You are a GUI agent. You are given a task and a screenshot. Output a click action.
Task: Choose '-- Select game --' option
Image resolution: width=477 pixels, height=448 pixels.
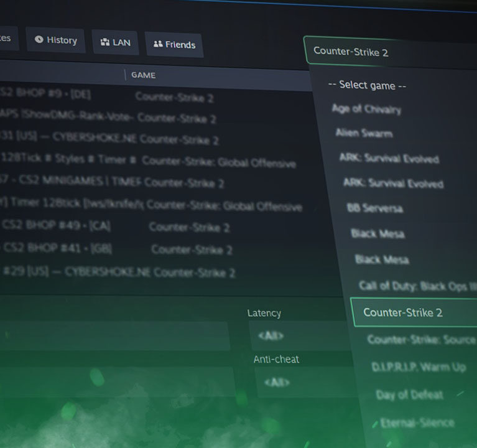pyautogui.click(x=367, y=85)
